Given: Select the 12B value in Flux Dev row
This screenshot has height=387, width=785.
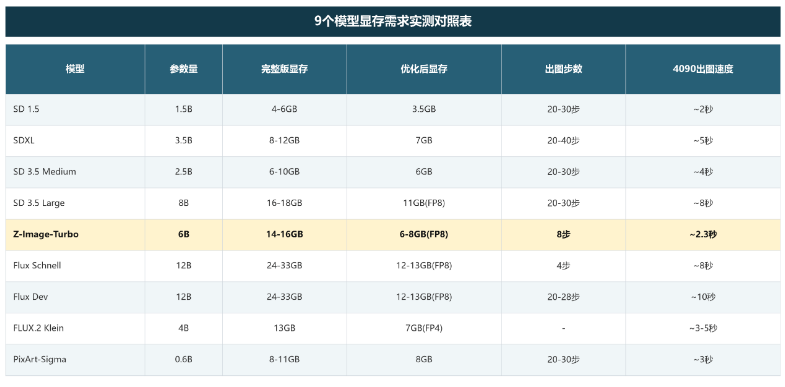Looking at the screenshot, I should 184,297.
